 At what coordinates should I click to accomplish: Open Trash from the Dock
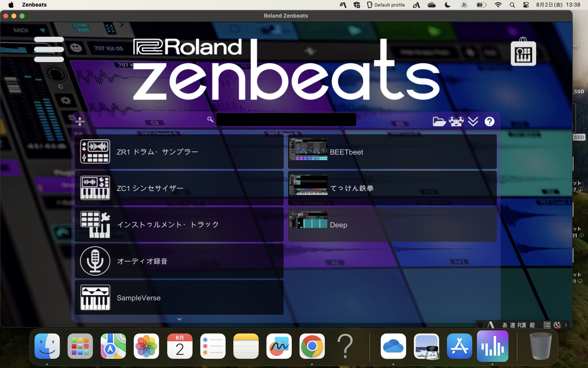tap(540, 346)
